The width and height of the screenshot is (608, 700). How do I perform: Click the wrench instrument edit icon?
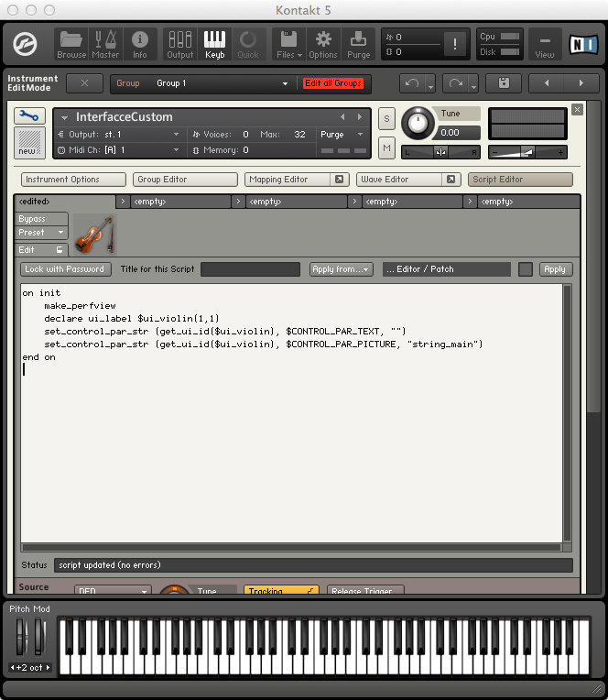click(29, 116)
